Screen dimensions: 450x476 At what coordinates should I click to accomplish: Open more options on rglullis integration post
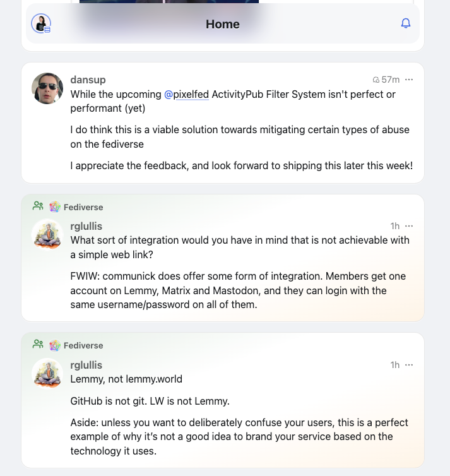[x=409, y=226]
